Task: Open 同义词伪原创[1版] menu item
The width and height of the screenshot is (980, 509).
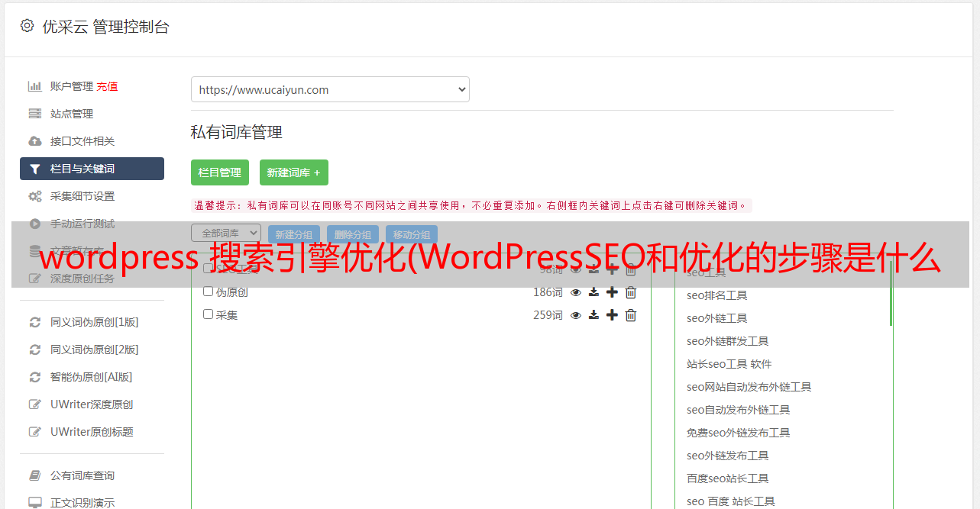Action: (95, 322)
